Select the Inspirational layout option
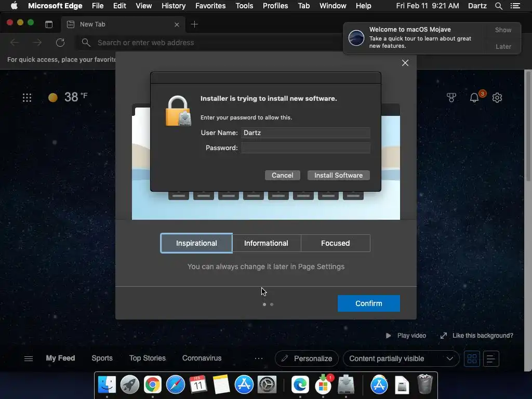Screen dimensions: 532x399 pos(196,243)
